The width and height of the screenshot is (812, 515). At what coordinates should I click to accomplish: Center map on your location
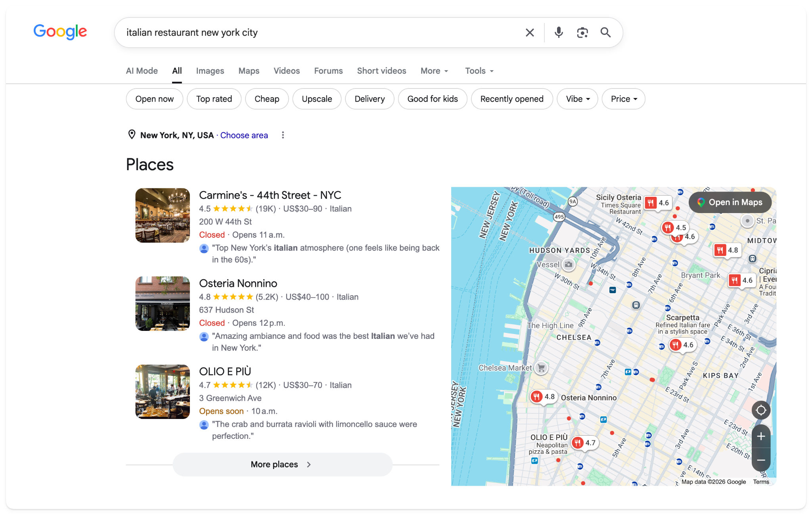[x=761, y=410]
